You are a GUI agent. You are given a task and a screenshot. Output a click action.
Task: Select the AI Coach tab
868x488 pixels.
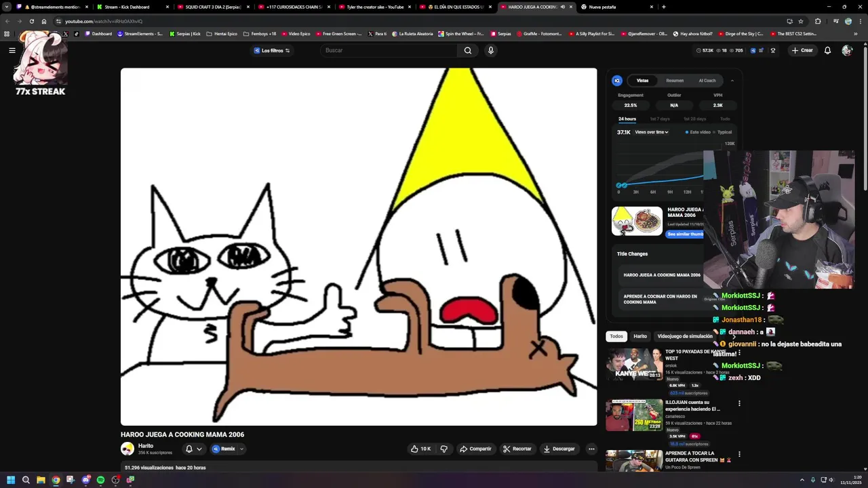tap(707, 81)
